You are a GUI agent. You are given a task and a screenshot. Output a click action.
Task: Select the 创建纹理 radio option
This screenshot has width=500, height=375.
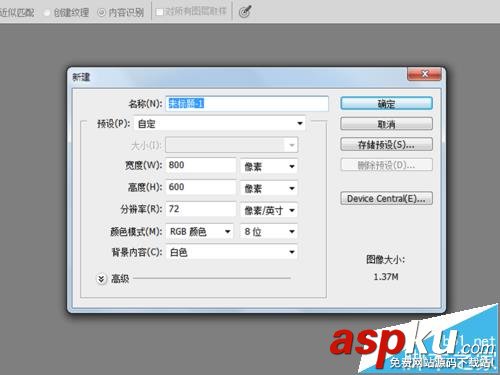(66, 13)
